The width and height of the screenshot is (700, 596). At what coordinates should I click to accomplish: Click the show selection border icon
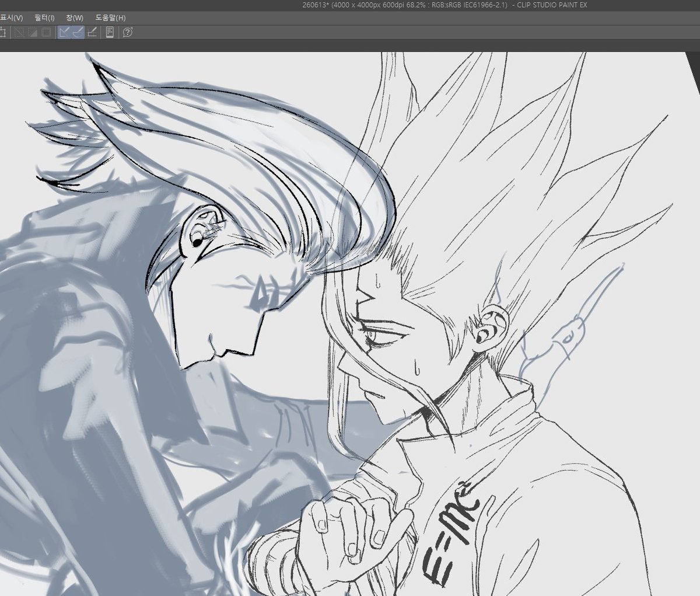pos(47,32)
